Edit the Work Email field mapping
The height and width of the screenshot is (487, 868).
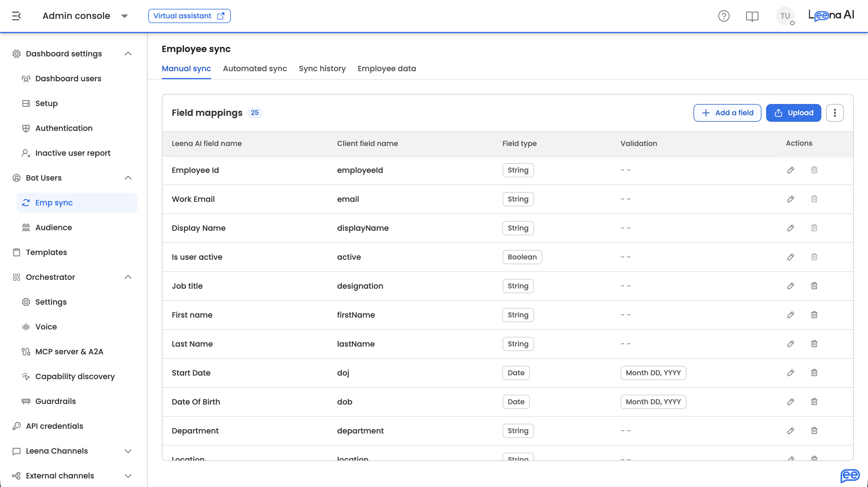click(791, 199)
